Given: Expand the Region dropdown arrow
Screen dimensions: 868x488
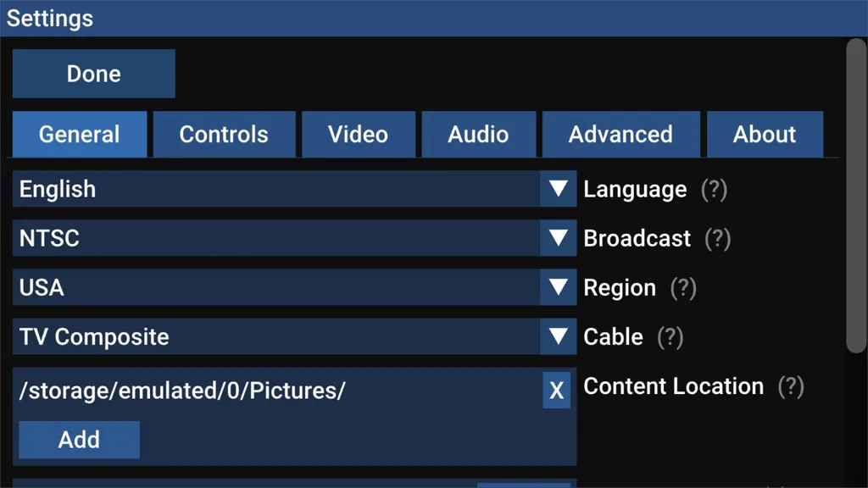Looking at the screenshot, I should coord(558,287).
